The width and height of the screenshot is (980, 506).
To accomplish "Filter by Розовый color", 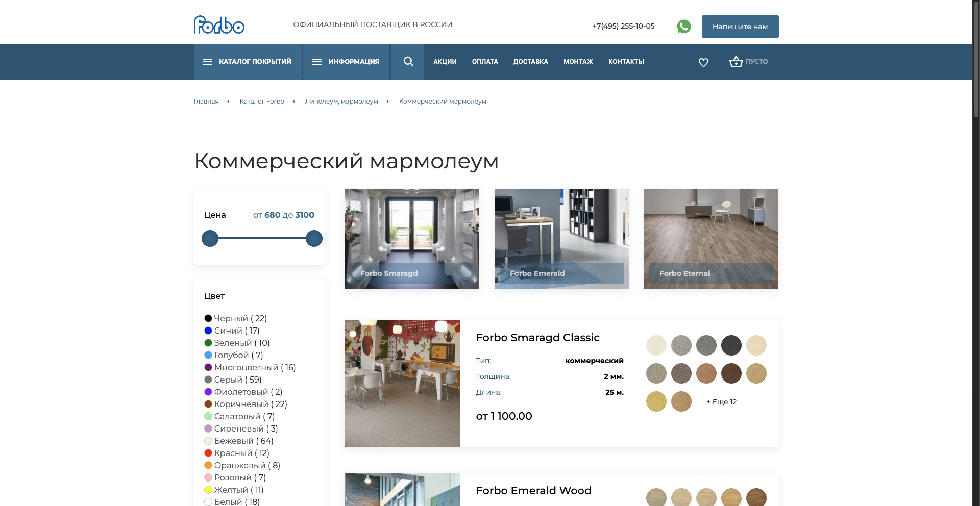I will click(x=235, y=477).
